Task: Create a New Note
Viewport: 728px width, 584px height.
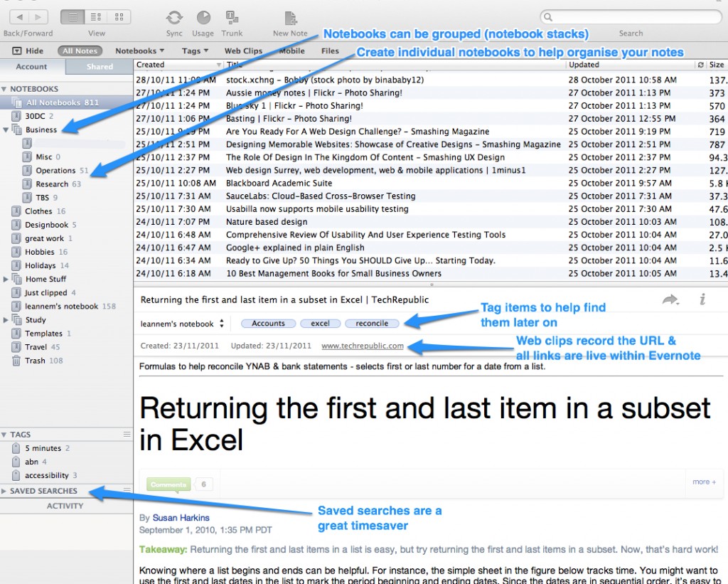Action: 291,18
